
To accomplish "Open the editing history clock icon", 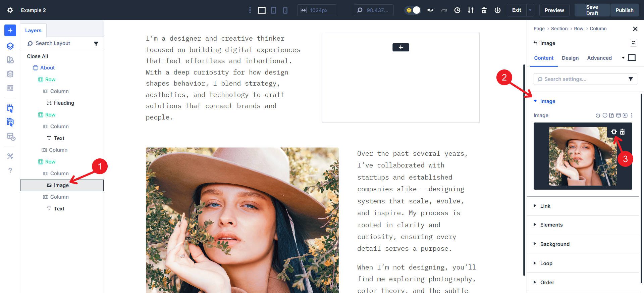I will 457,10.
